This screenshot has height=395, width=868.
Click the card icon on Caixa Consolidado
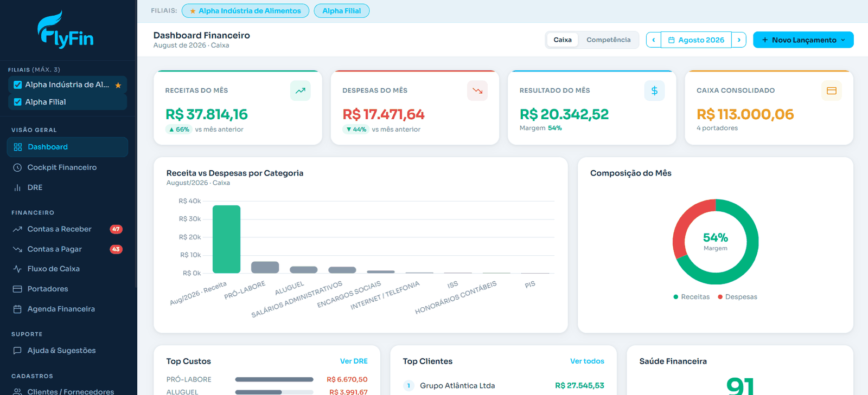coord(832,90)
